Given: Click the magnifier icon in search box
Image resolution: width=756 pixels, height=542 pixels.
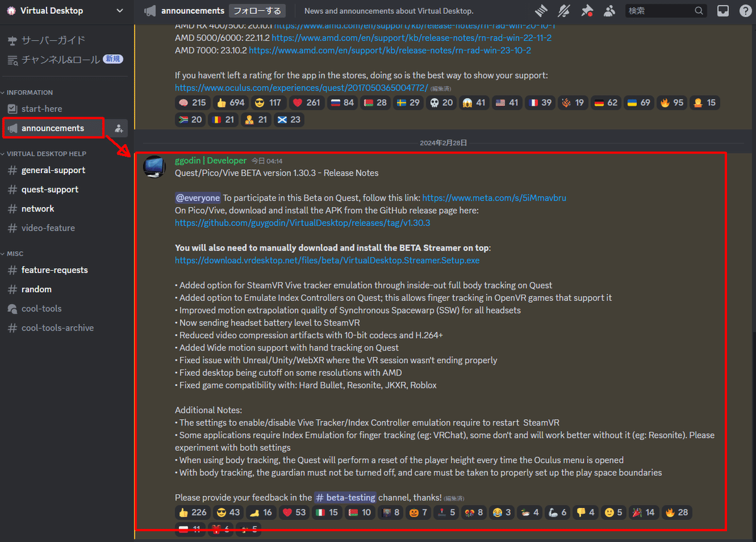Looking at the screenshot, I should point(699,11).
